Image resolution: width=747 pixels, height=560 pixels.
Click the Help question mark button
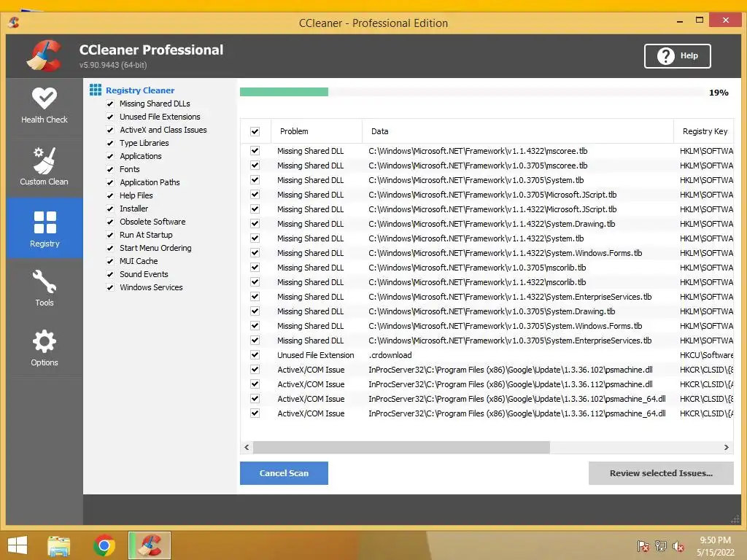[x=678, y=56]
